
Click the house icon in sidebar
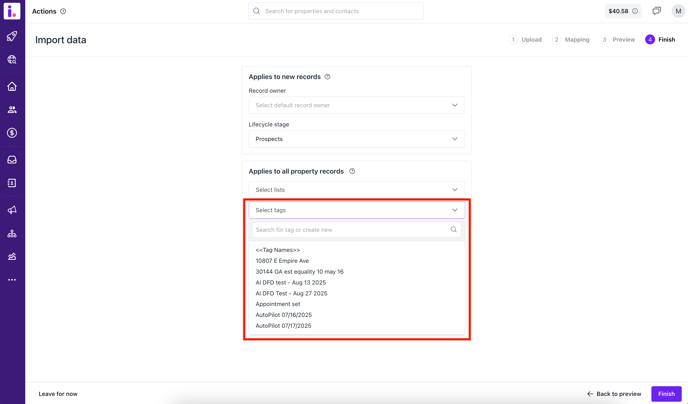[12, 87]
